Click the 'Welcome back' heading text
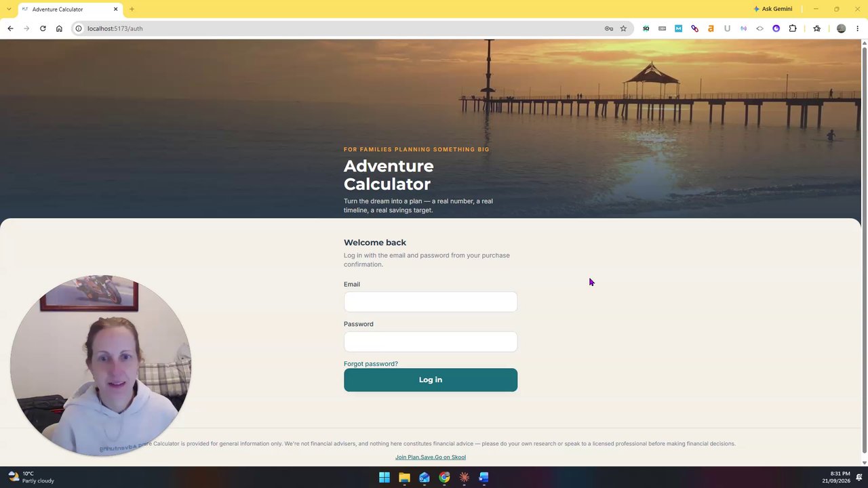 click(375, 243)
